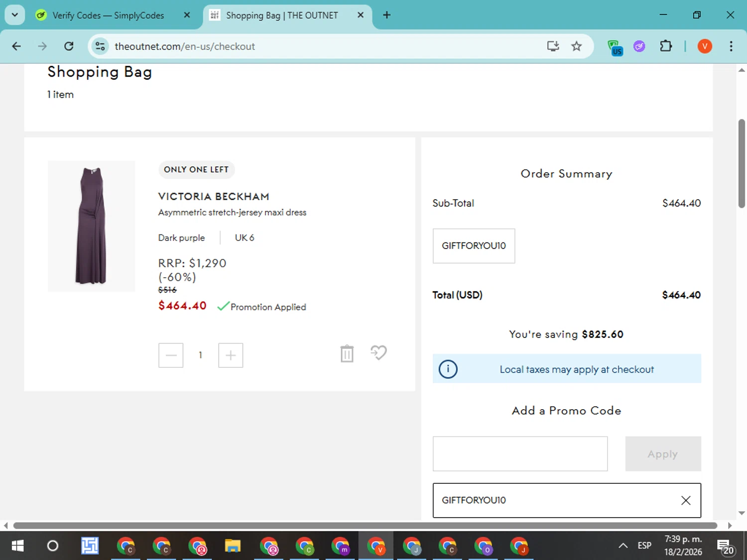Open the Victoria Beckham dress thumbnail
This screenshot has width=747, height=560.
tap(91, 226)
